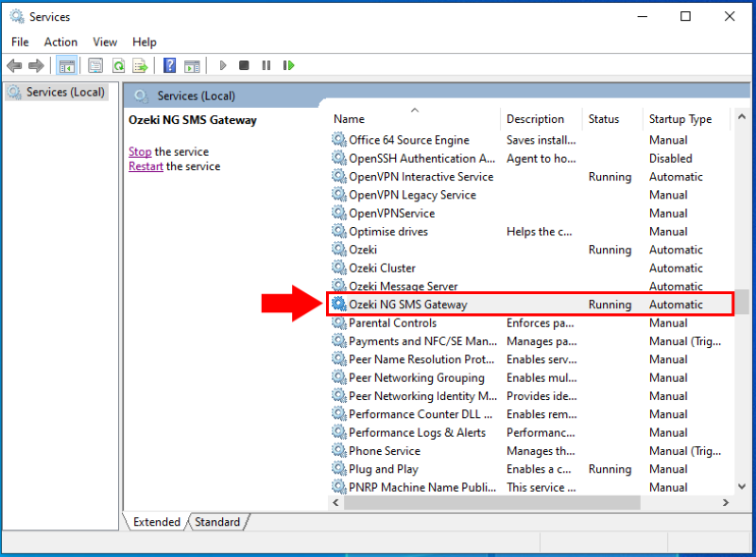Open the Action menu

pos(60,42)
